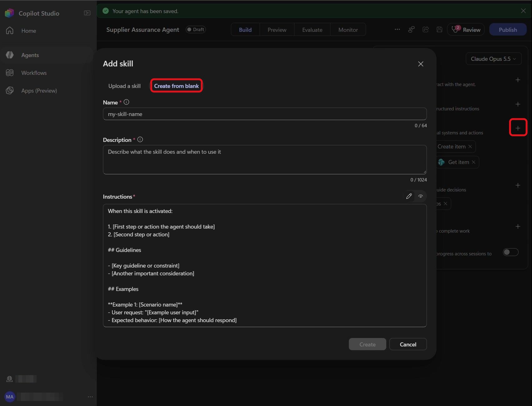The height and width of the screenshot is (406, 532).
Task: Click the Publish button
Action: coord(508,30)
